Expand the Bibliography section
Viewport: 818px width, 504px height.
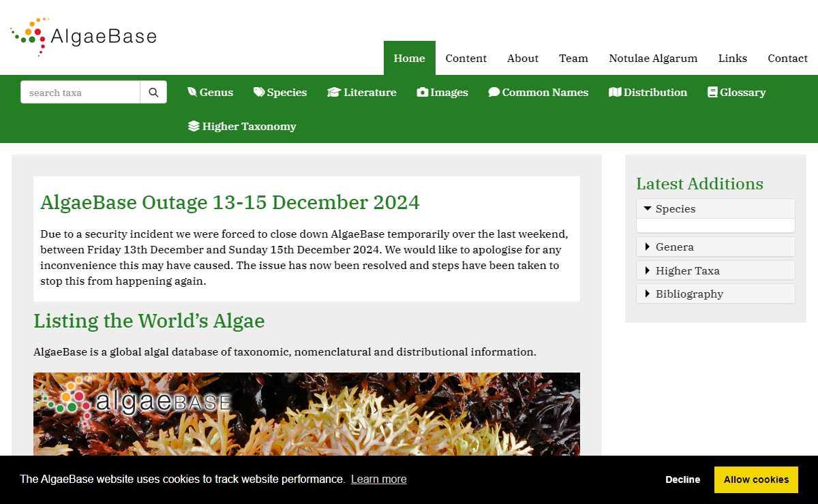(x=716, y=294)
